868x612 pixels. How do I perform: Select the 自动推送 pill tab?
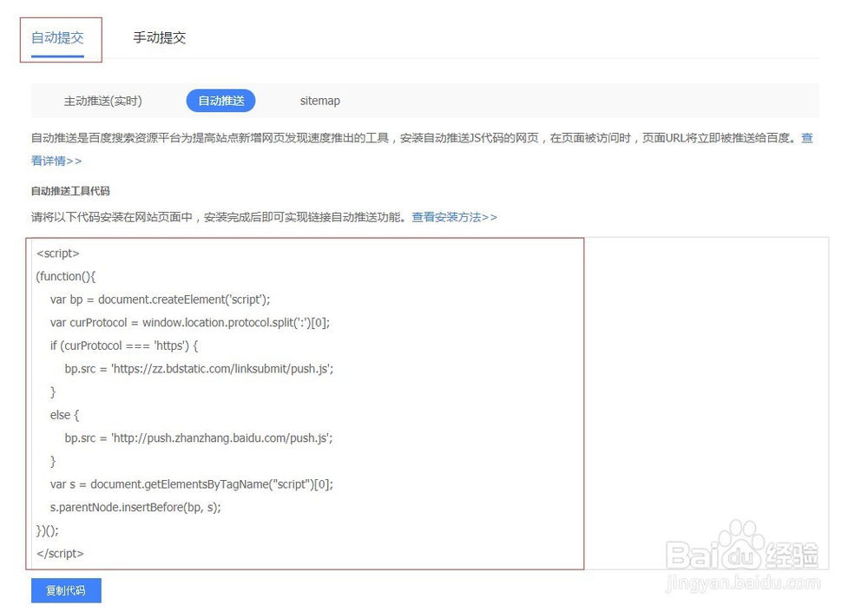(x=220, y=101)
